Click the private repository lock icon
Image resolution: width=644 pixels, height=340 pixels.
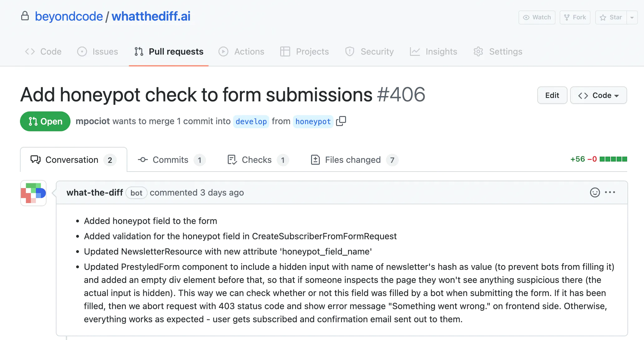coord(25,16)
